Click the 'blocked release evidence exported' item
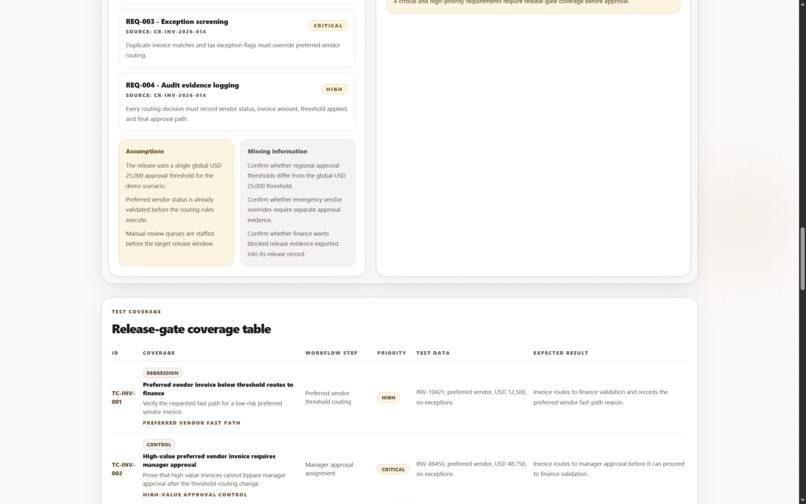This screenshot has width=806, height=504. [x=292, y=244]
